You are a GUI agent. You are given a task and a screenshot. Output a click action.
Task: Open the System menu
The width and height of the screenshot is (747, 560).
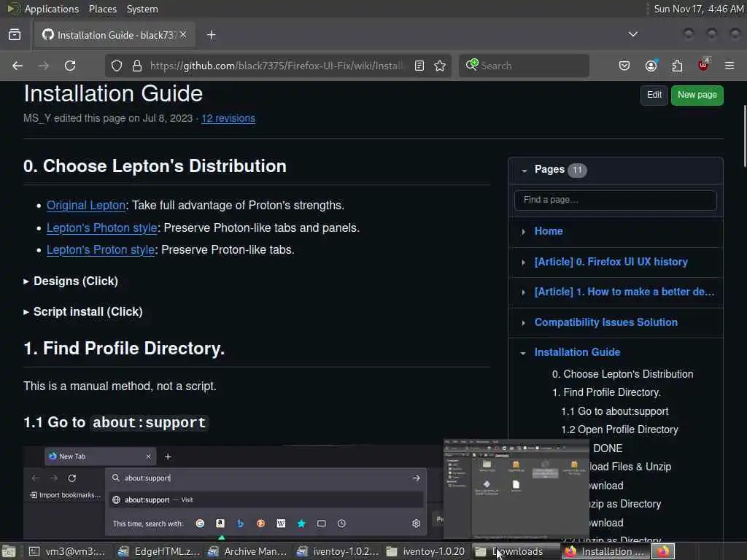(142, 9)
